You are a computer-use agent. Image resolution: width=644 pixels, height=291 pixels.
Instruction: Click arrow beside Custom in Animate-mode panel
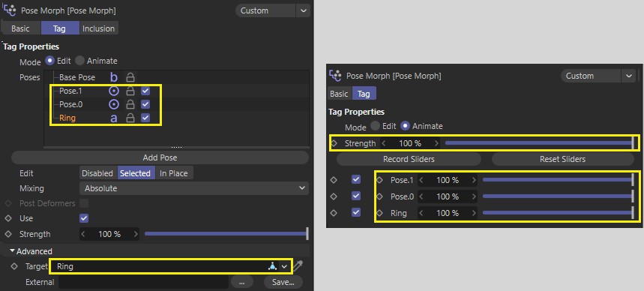[x=628, y=76]
